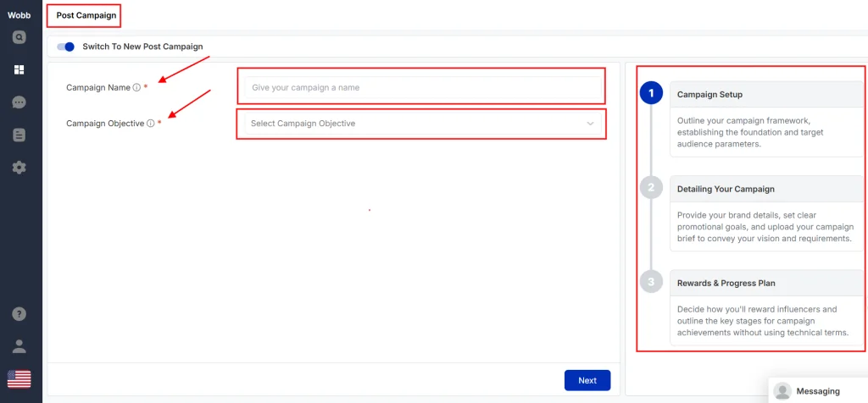Viewport: 868px width, 403px height.
Task: Click the US flag language icon
Action: click(19, 378)
